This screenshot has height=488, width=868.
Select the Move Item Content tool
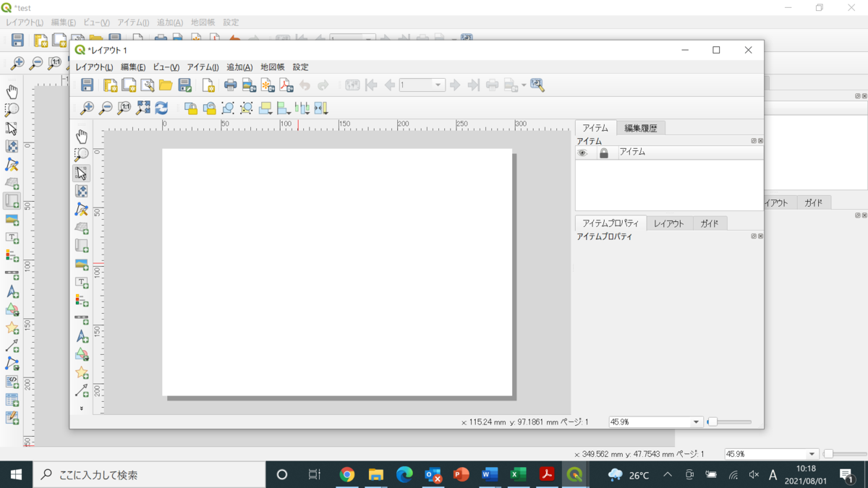[82, 191]
